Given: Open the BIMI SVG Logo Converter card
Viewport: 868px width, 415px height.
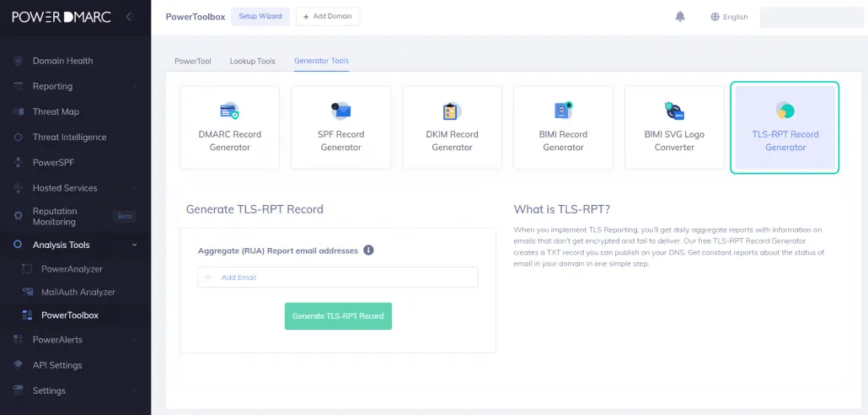Looking at the screenshot, I should (x=674, y=127).
